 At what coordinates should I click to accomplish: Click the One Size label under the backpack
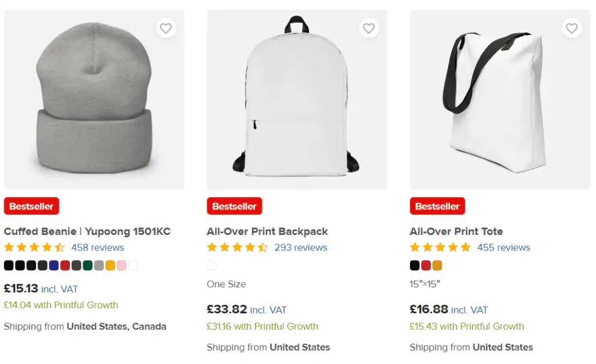pos(226,284)
